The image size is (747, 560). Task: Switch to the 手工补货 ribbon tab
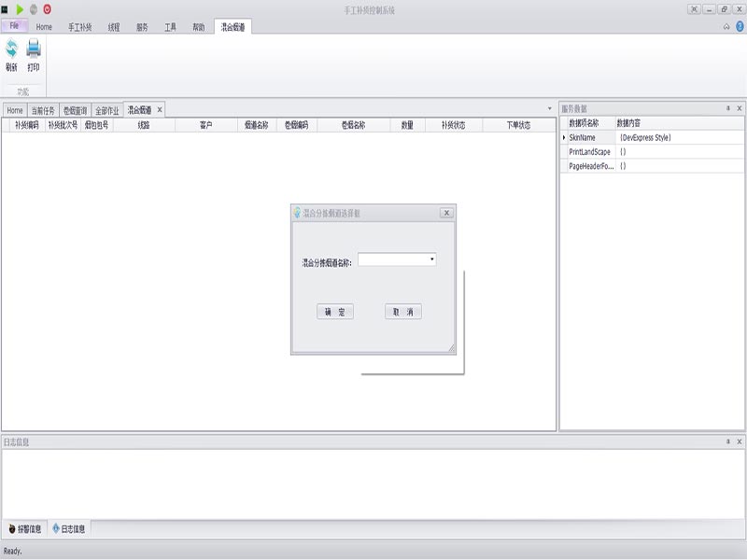click(x=80, y=27)
